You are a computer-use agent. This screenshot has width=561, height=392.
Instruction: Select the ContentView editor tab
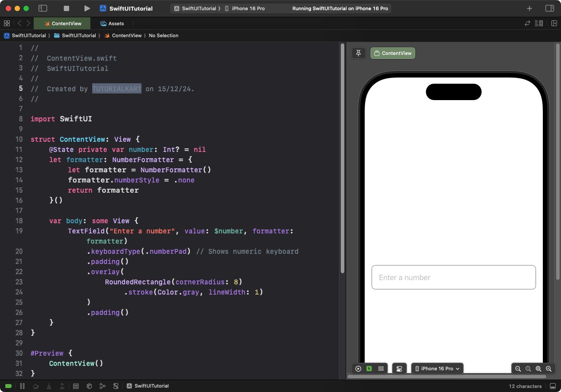click(x=62, y=23)
